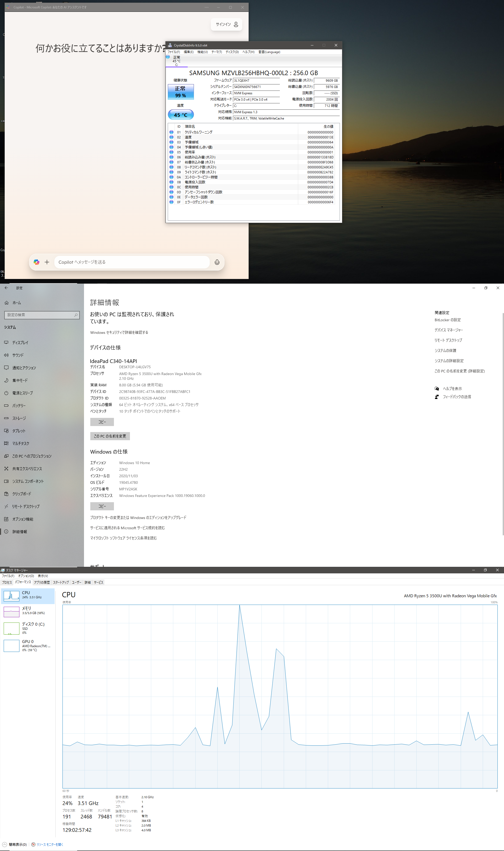Switch to サービス tab in Task Manager

[98, 582]
